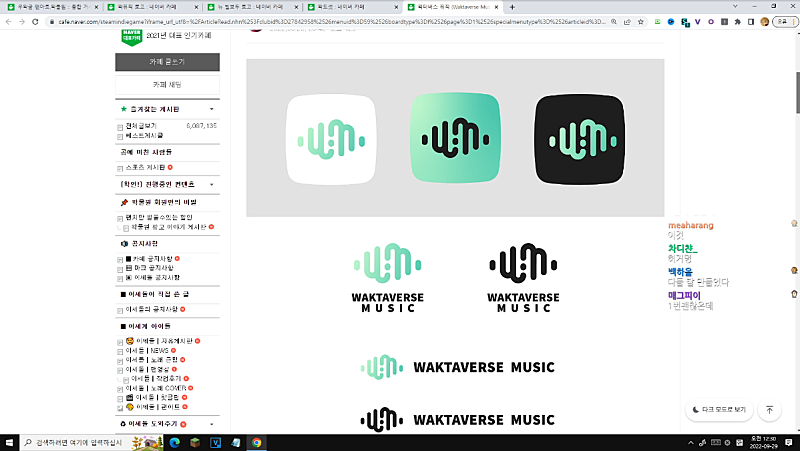This screenshot has height=451, width=800.
Task: Click the black background app icon logo
Action: tap(580, 139)
